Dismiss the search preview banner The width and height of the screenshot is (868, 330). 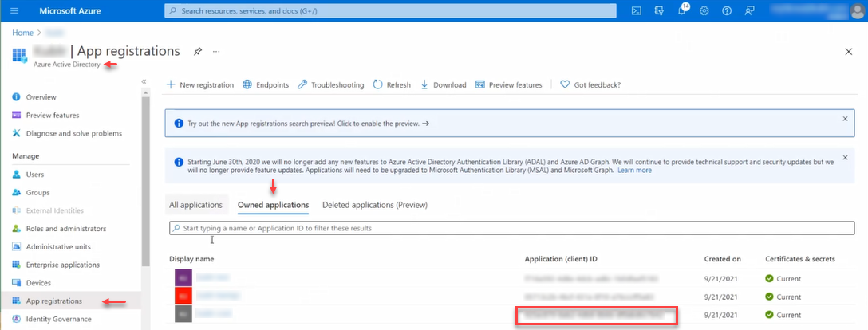coord(845,119)
